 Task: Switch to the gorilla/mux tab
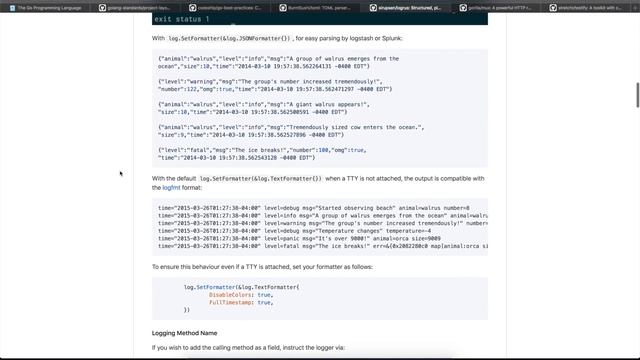(x=496, y=7)
